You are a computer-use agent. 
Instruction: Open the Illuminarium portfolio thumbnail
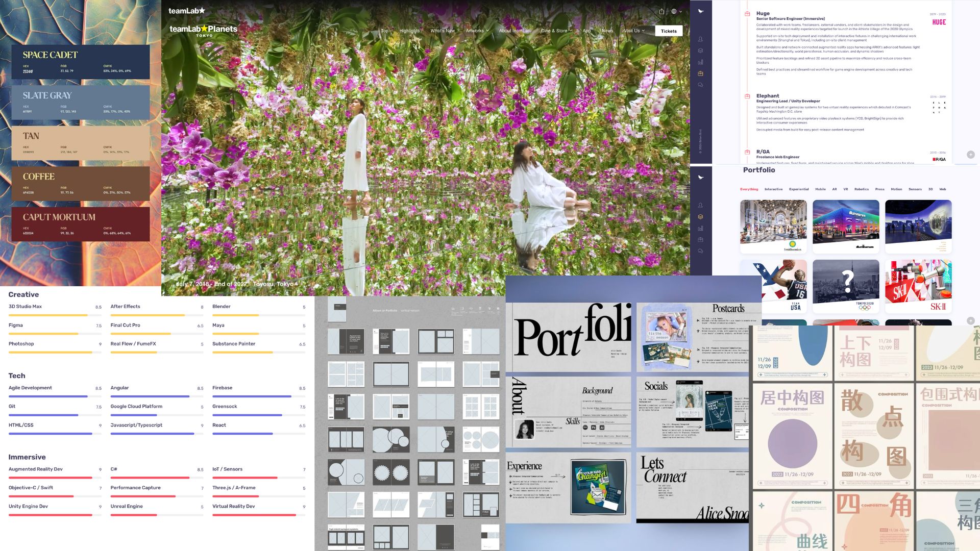pyautogui.click(x=846, y=227)
